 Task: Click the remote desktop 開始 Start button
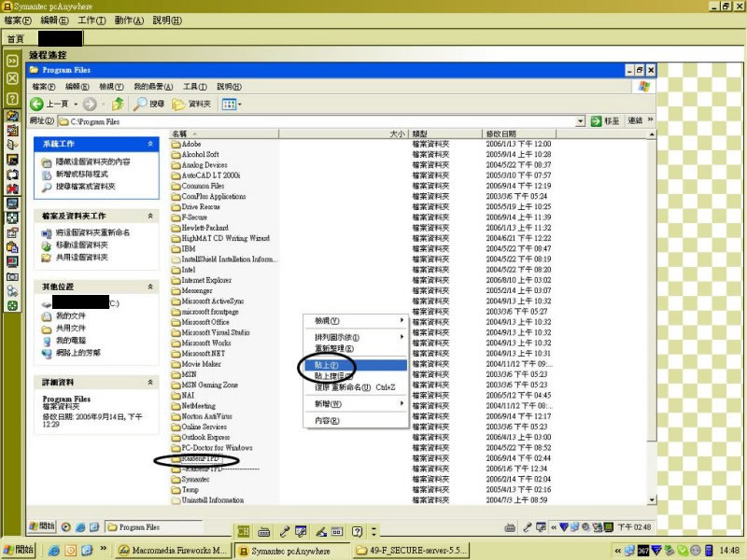(42, 526)
